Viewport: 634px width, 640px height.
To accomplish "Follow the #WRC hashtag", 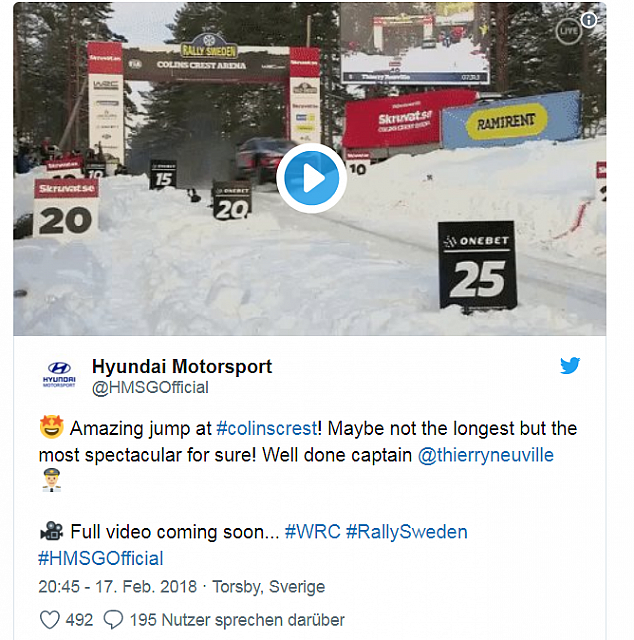I will 312,532.
